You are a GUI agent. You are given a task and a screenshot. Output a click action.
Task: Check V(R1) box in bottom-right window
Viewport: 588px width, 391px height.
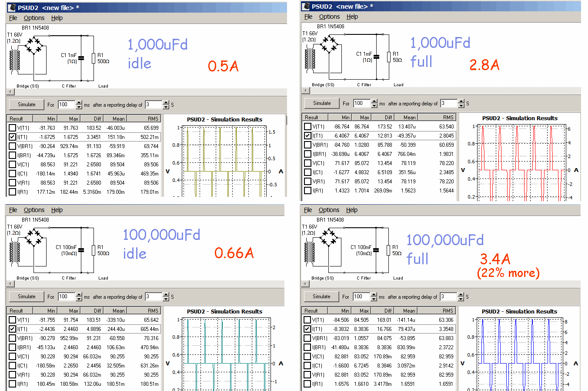[x=307, y=374]
